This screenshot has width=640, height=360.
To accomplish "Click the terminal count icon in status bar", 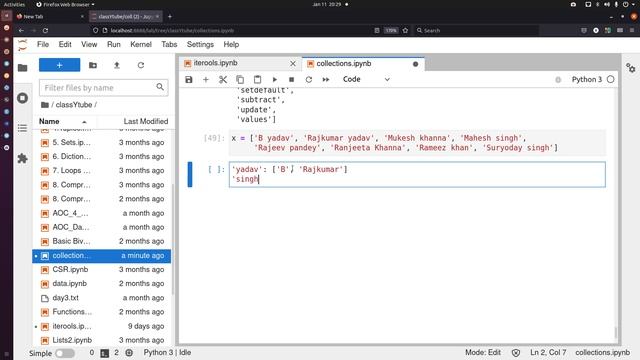I will 104,353.
